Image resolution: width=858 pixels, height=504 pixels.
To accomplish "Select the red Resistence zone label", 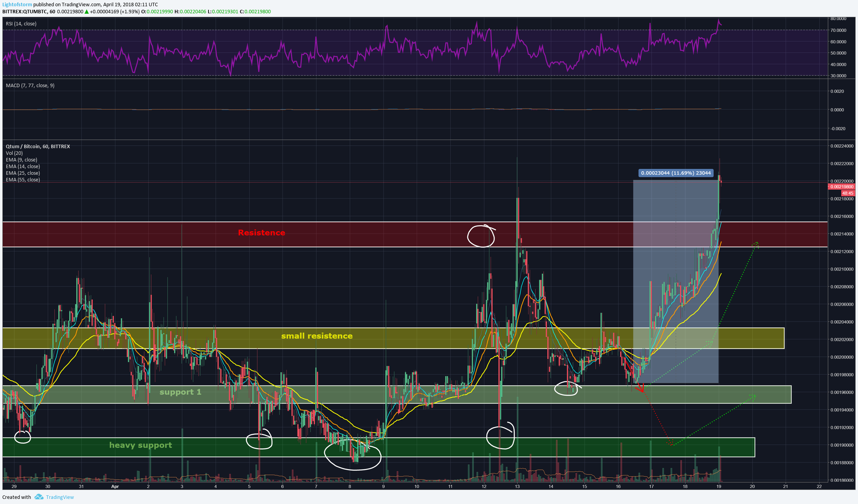I will [x=261, y=233].
